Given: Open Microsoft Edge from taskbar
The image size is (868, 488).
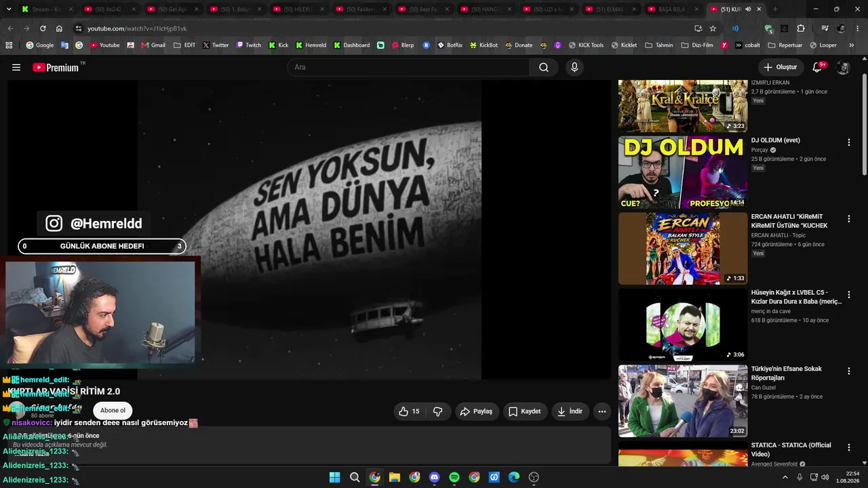Looking at the screenshot, I should 514,477.
